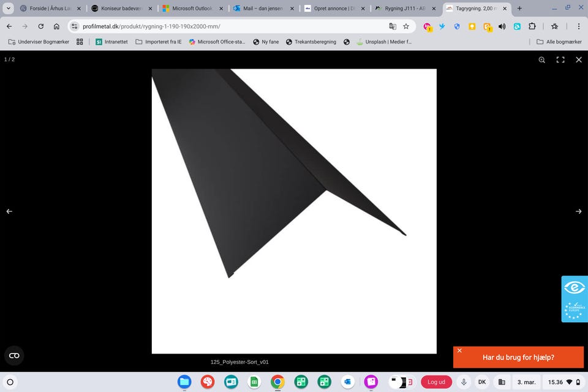
Task: Close the image lightbox
Action: [579, 59]
